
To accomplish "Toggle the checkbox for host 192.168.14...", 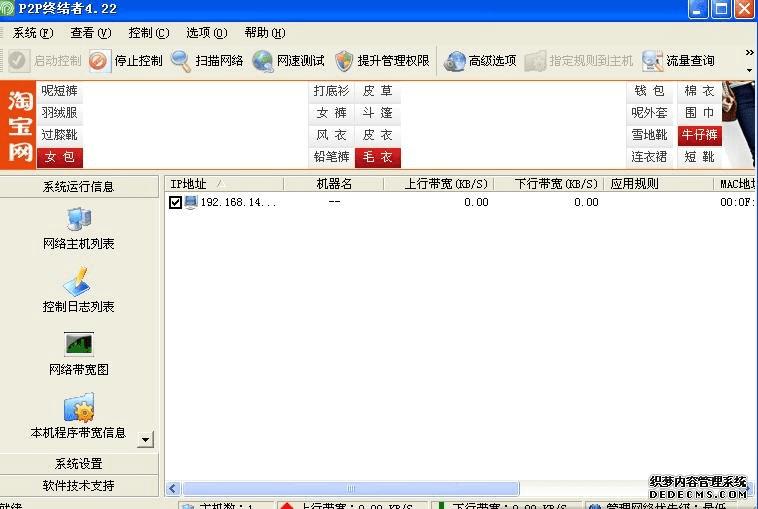I will click(x=175, y=202).
